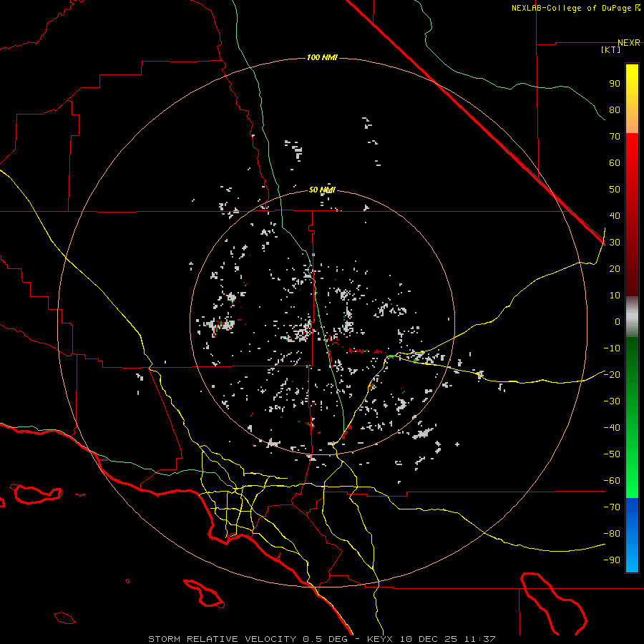Click the -80 value on the velocity scale
The image size is (644, 644).
[x=612, y=534]
